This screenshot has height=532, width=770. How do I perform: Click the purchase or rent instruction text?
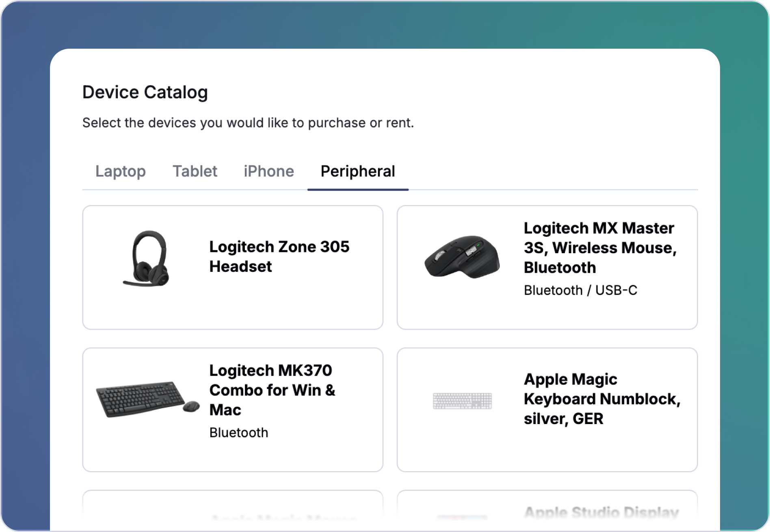pyautogui.click(x=249, y=123)
